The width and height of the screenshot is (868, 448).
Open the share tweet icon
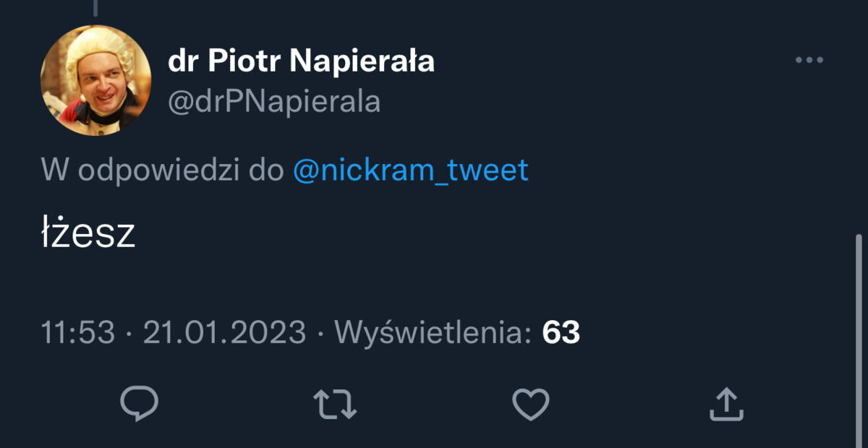[x=726, y=404]
